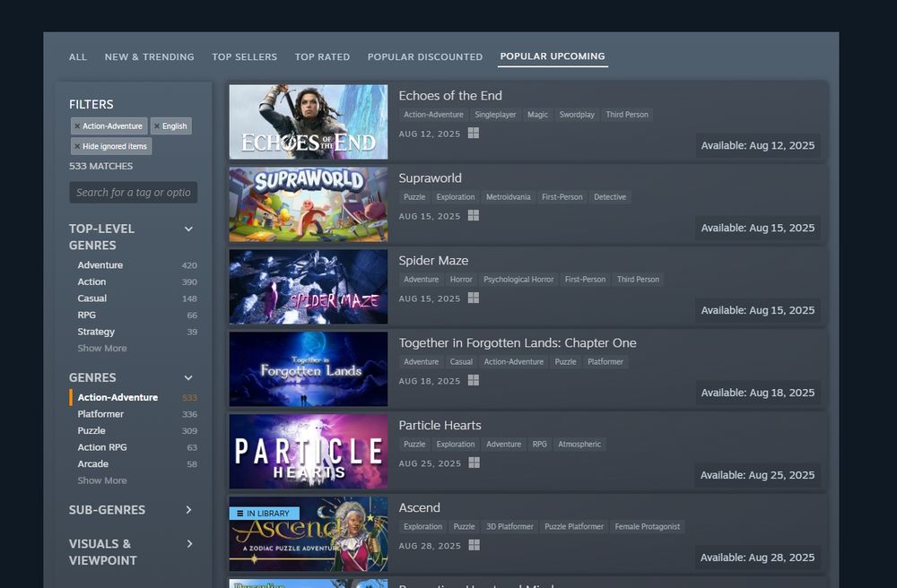Click the Magic tag on Echoes of the End
Viewport: 897px width, 588px height.
[537, 115]
